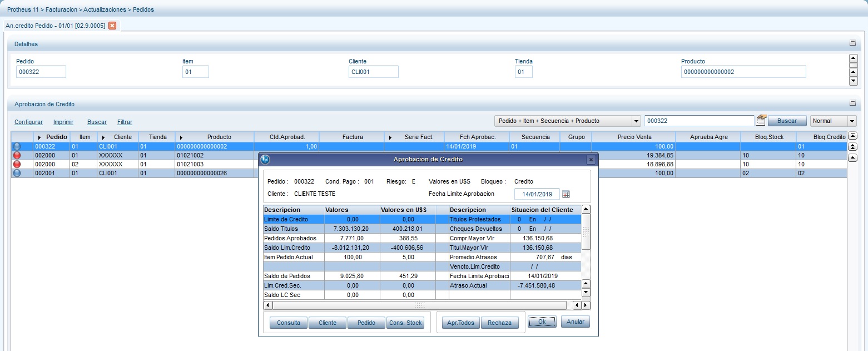Sort by the Pedido column header
This screenshot has height=351, width=868.
coord(52,137)
